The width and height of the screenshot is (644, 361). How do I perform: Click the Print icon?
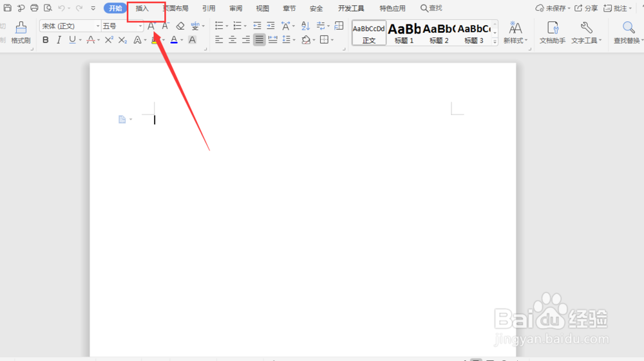pyautogui.click(x=35, y=8)
